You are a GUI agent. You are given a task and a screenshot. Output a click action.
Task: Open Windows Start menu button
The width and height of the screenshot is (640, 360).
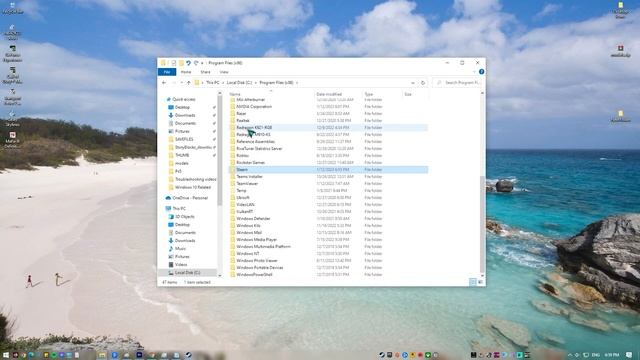point(6,355)
